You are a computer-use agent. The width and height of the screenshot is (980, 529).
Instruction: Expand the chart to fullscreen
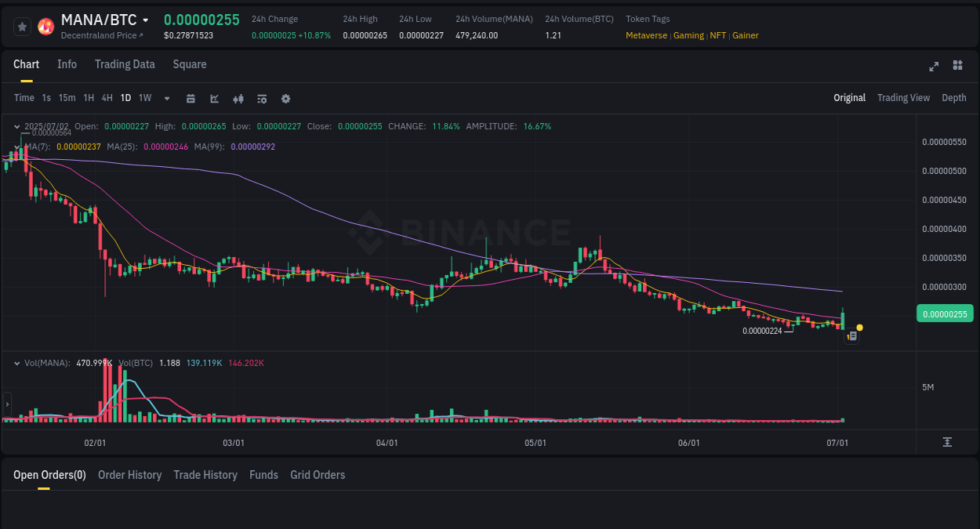point(934,67)
